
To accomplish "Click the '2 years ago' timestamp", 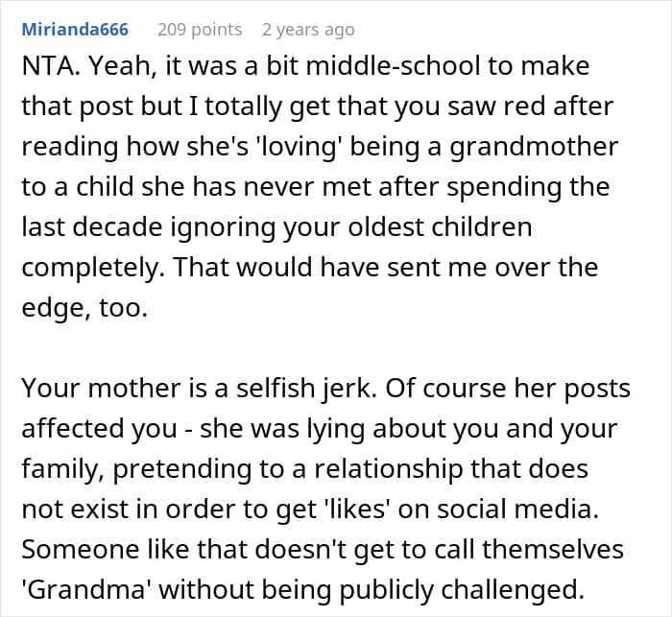I will point(308,30).
